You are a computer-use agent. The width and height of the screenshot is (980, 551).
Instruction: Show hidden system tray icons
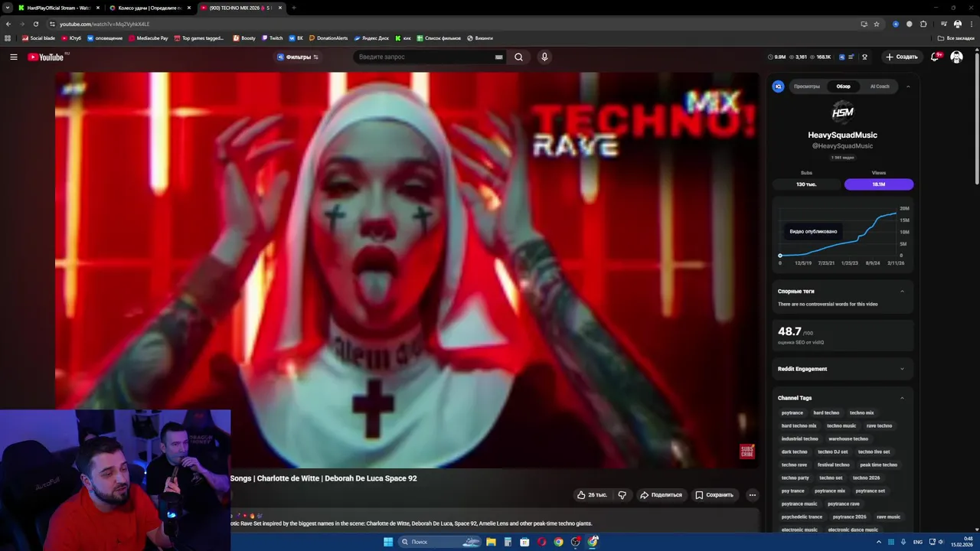point(877,542)
